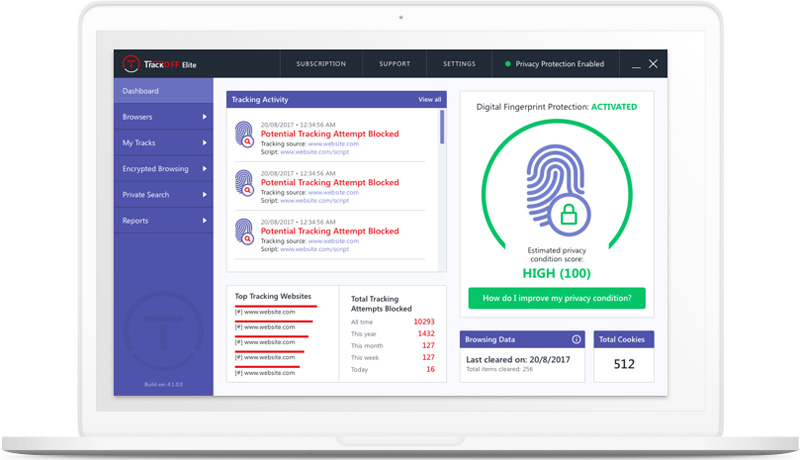This screenshot has width=800, height=460.
Task: Click the TrackOFF Elite logo icon
Action: pyautogui.click(x=131, y=64)
